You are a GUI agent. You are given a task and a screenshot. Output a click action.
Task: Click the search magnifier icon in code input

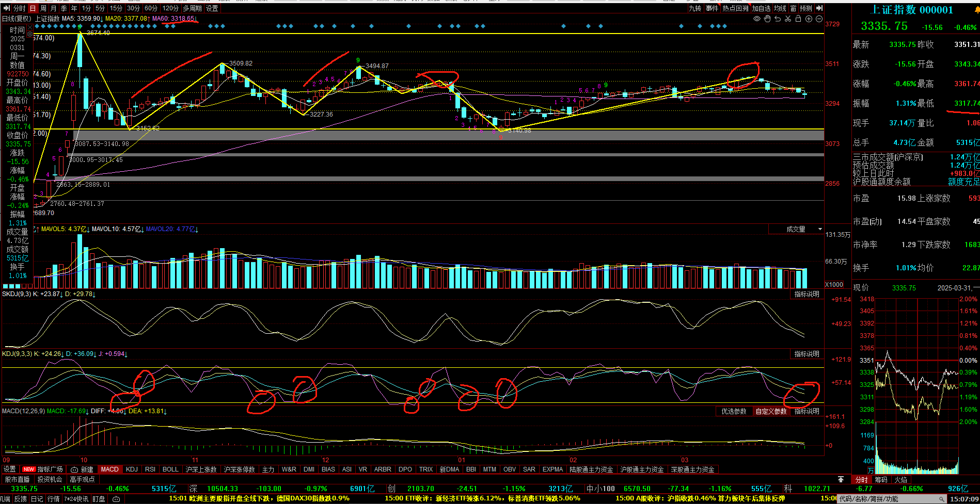tap(941, 499)
